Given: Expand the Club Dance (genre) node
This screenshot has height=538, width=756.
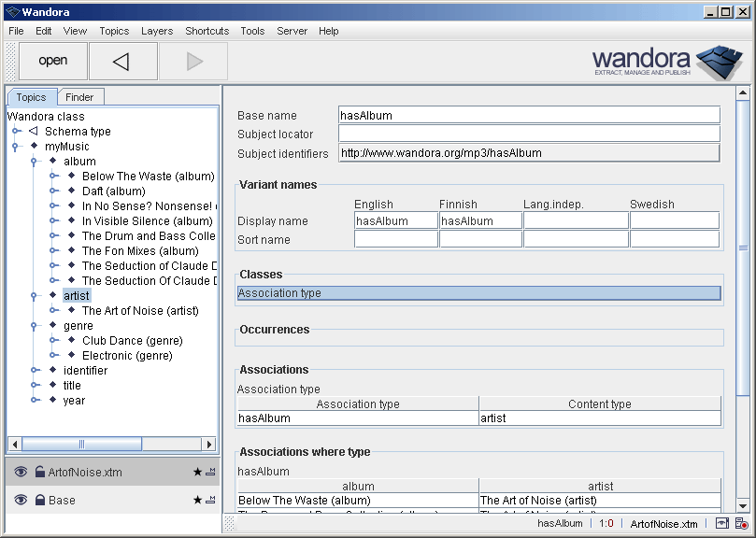Looking at the screenshot, I should 54,340.
